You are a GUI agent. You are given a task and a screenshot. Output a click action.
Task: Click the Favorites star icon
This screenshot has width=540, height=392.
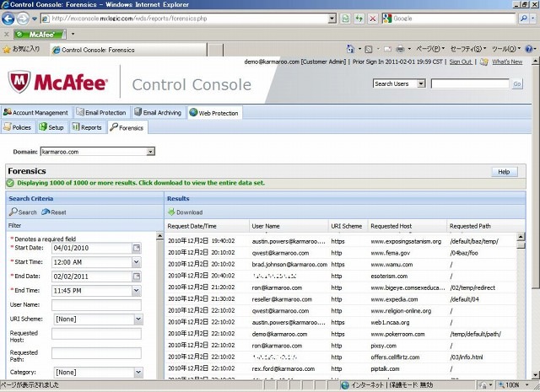[x=6, y=50]
